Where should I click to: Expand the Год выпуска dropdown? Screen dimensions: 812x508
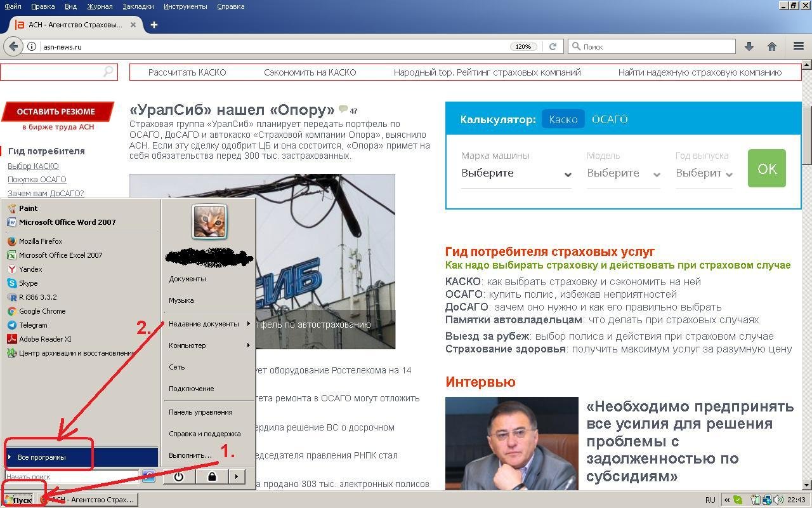click(x=704, y=173)
